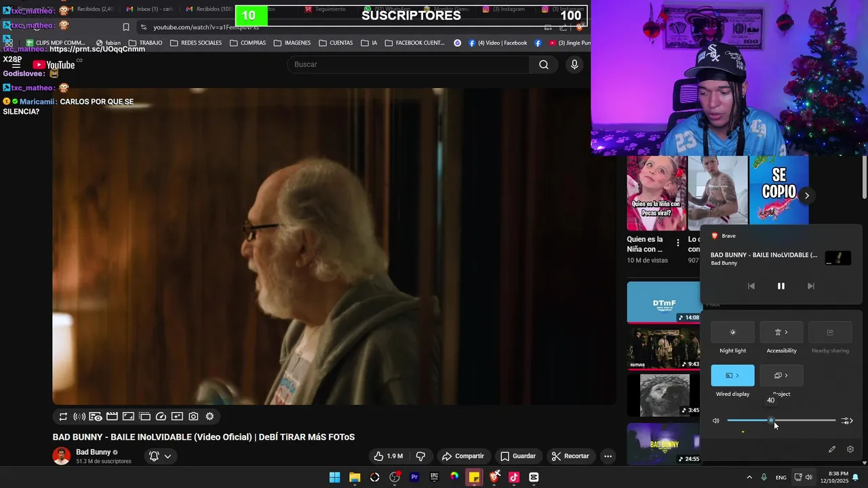This screenshot has height=488, width=868.
Task: Open Bad Bunny channel avatar
Action: [61, 456]
